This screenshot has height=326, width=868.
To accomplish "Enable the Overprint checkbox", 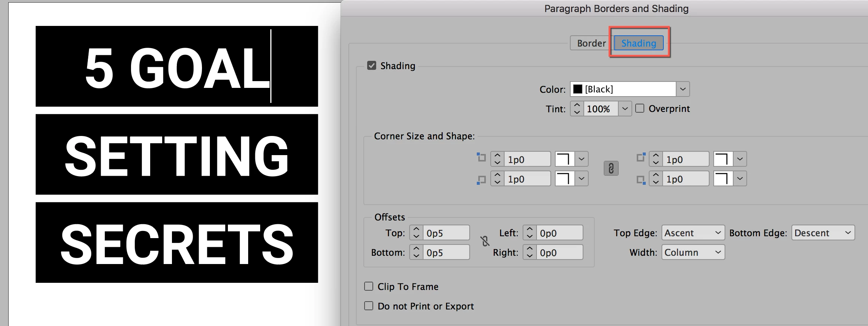I will pyautogui.click(x=640, y=109).
